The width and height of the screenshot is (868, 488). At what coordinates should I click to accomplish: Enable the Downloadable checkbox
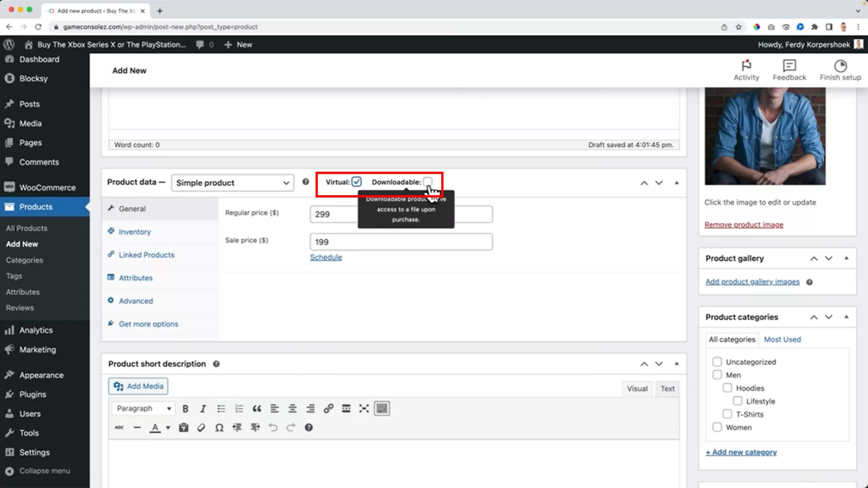tap(427, 182)
